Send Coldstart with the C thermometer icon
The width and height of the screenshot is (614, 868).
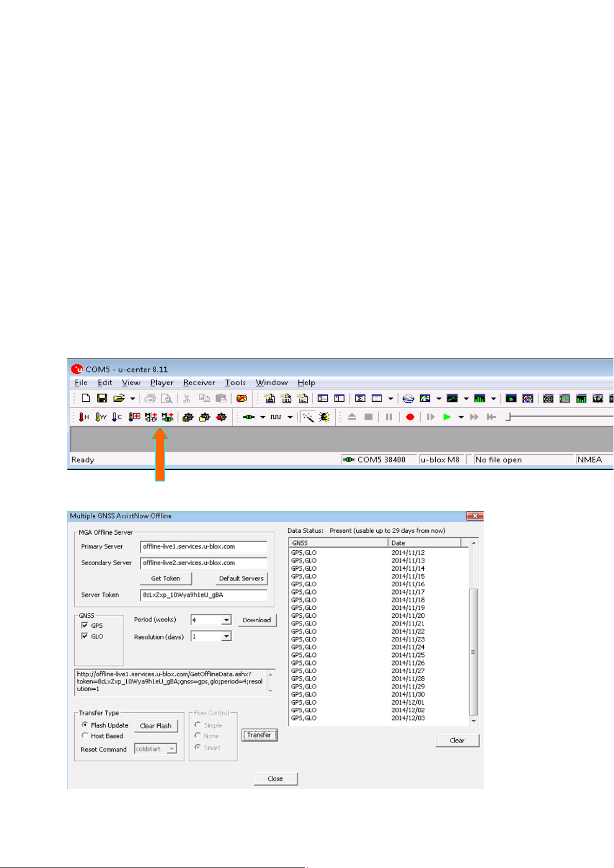tap(117, 417)
